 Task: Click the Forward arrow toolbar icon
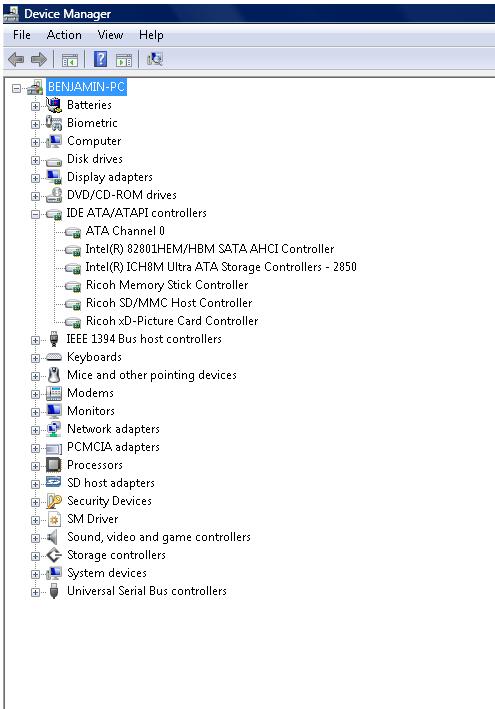(38, 59)
